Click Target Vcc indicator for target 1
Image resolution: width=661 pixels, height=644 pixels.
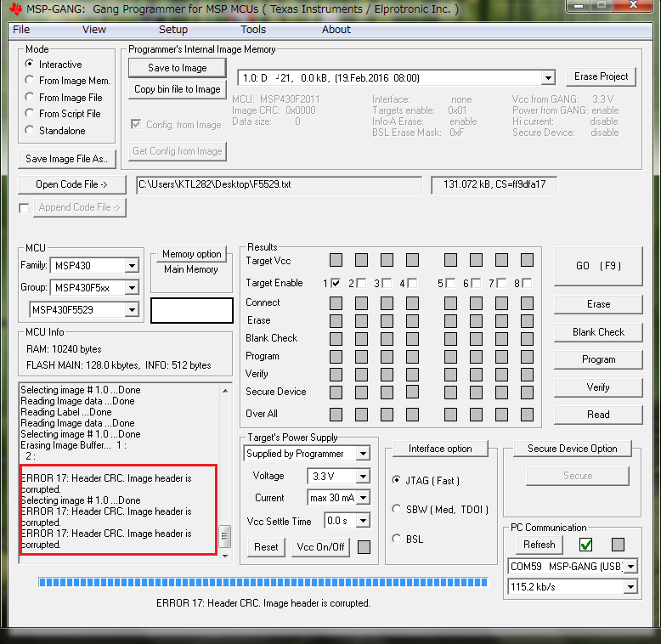point(336,260)
